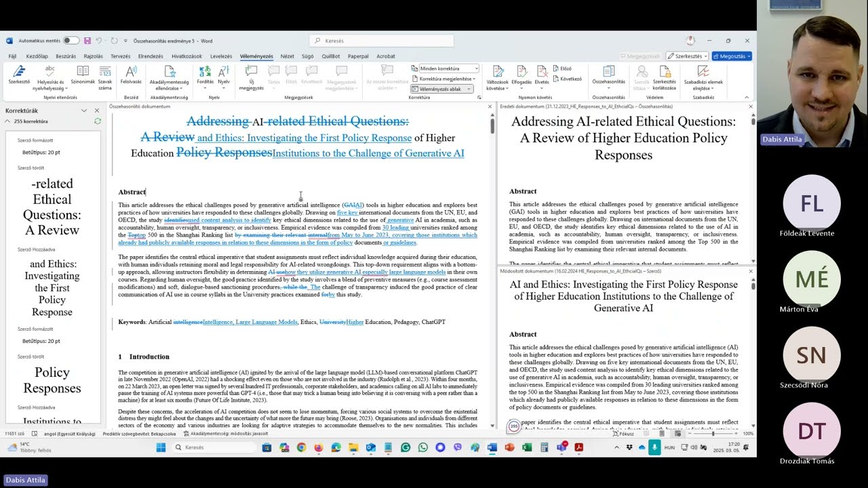This screenshot has width=868, height=488.
Task: Add Új megjegyzés comment
Action: [x=251, y=78]
